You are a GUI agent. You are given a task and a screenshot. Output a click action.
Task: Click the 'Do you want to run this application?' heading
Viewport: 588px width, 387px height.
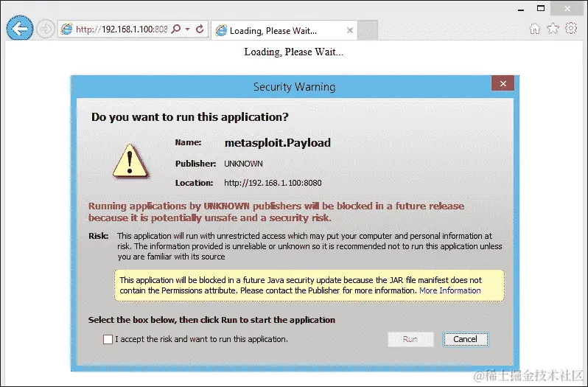[190, 117]
